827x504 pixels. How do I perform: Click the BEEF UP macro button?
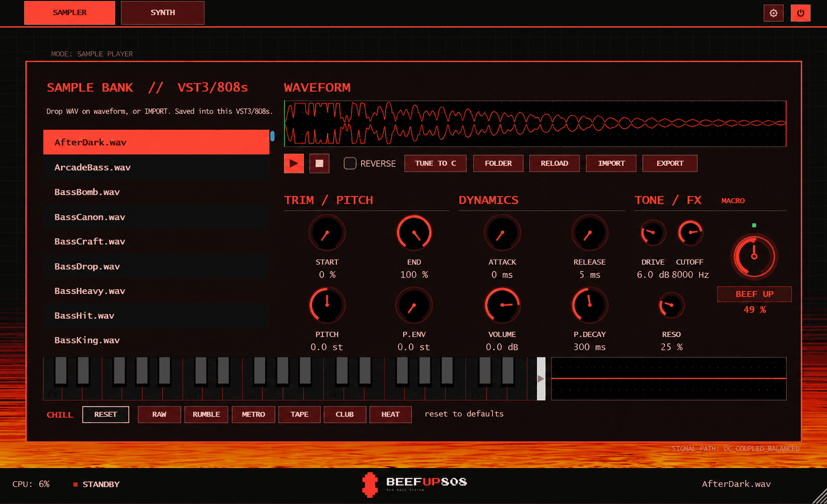[754, 294]
